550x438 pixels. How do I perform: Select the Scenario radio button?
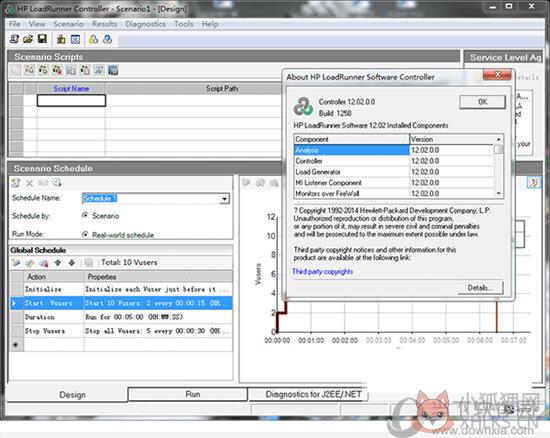click(85, 215)
